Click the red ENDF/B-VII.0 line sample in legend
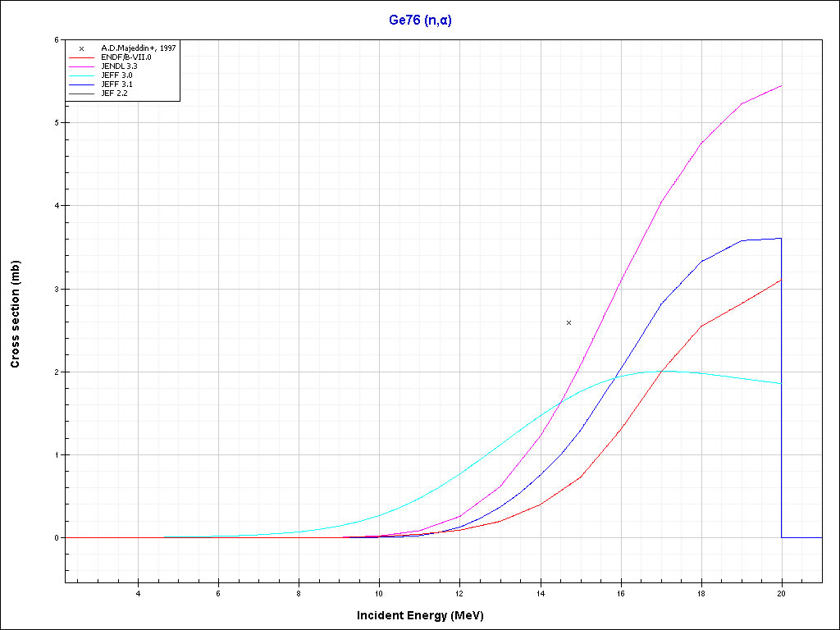840x630 pixels. [x=81, y=57]
